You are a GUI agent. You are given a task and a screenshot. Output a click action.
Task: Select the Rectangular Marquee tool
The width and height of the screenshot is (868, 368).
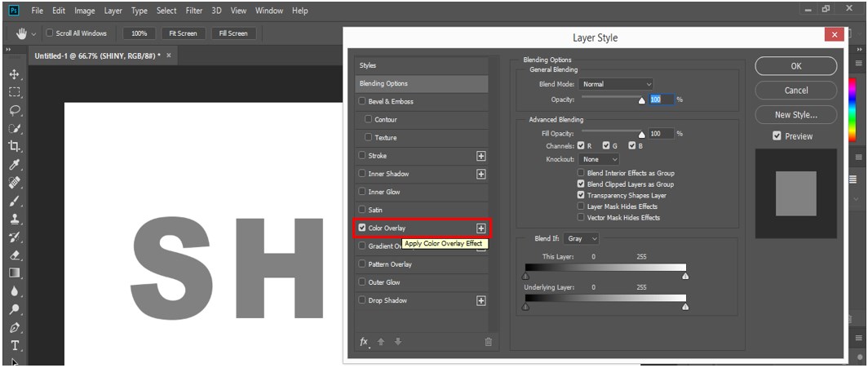[x=15, y=92]
